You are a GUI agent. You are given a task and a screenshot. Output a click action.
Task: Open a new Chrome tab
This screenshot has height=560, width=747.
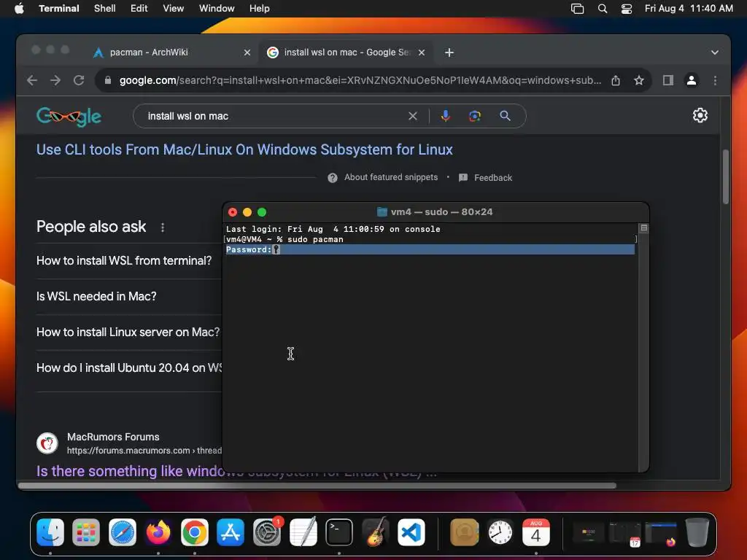click(449, 52)
